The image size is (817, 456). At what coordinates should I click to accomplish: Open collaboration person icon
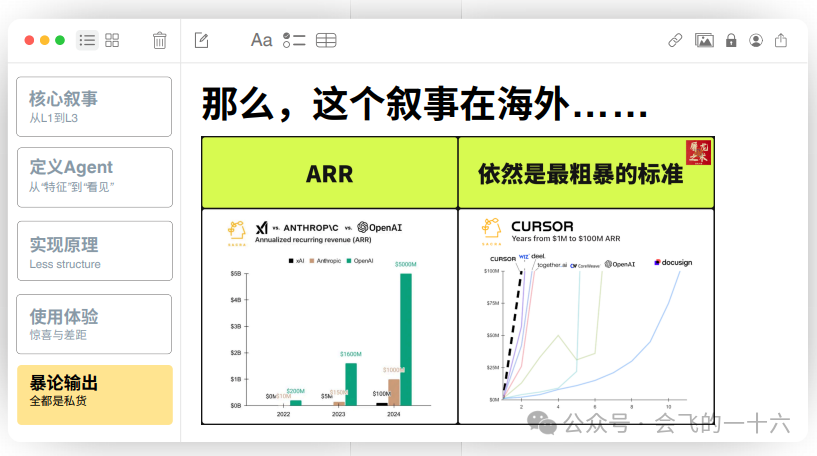click(756, 40)
